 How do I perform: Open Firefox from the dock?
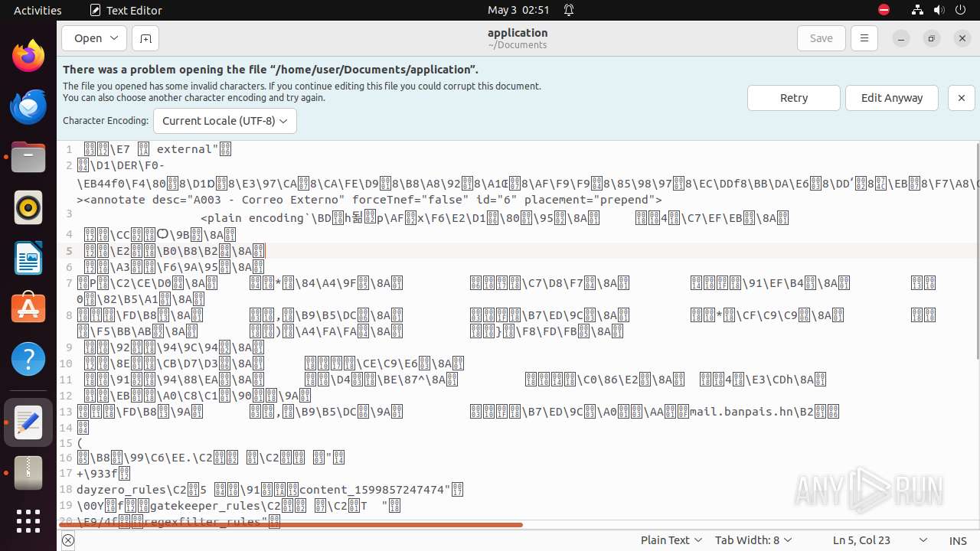click(28, 56)
